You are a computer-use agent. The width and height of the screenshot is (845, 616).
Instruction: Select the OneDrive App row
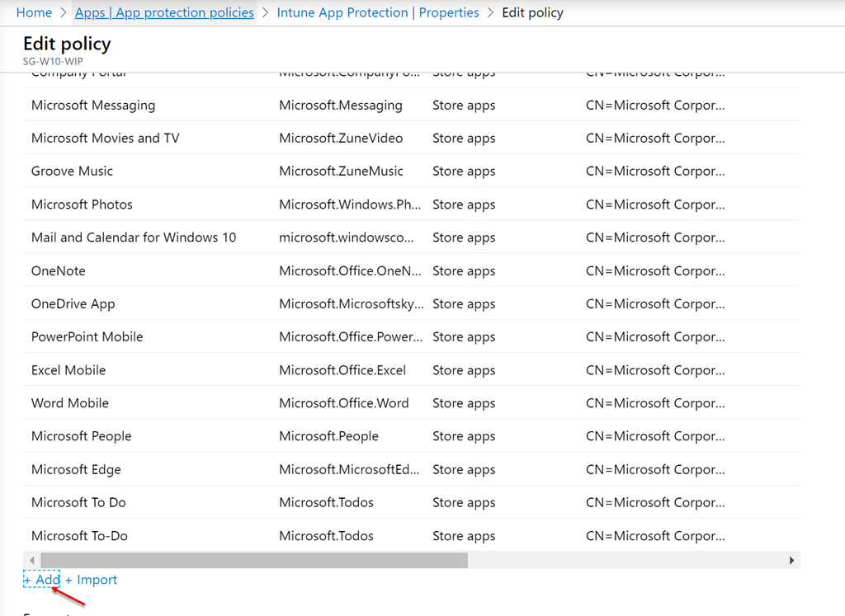pos(73,304)
